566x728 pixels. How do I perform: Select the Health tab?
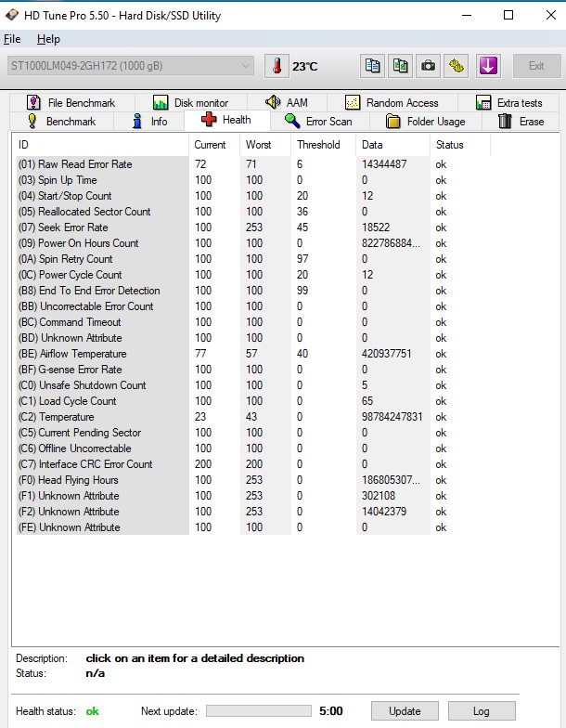click(x=227, y=120)
